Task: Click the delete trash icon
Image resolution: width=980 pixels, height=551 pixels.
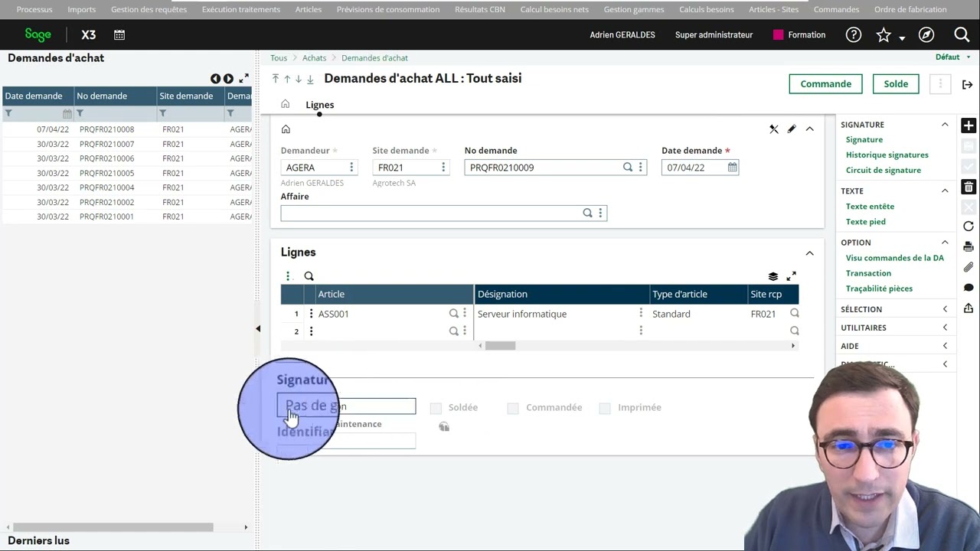Action: click(x=969, y=187)
